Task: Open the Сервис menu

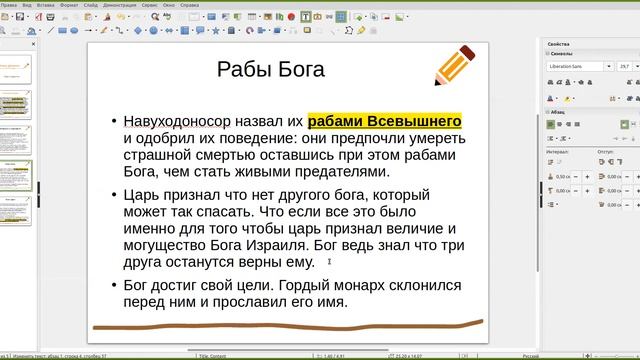Action: click(x=149, y=5)
